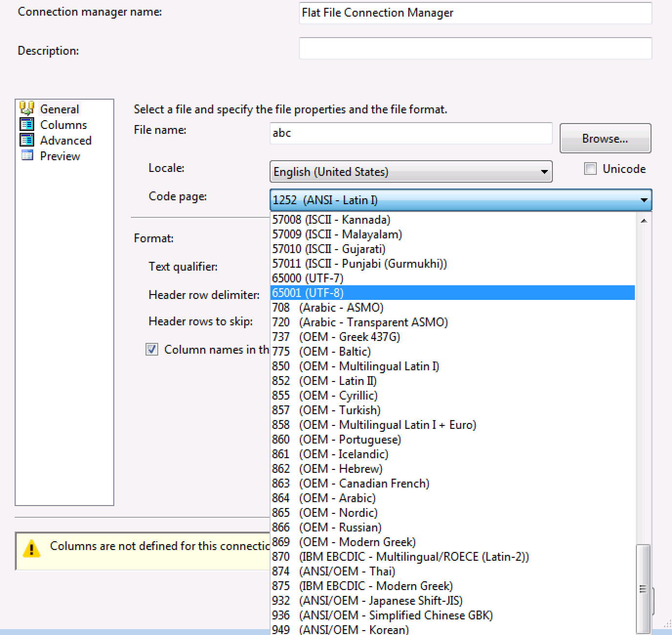Go to the Advanced page
This screenshot has height=635, width=672.
pyautogui.click(x=65, y=140)
